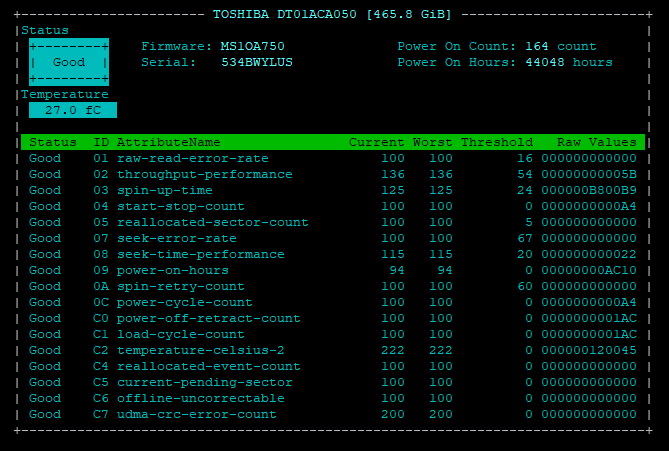Viewport: 669px width, 451px height.
Task: Click raw value 000000120045
Action: coord(589,350)
